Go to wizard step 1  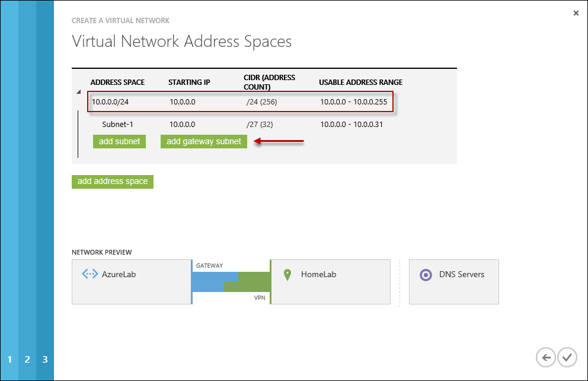pyautogui.click(x=9, y=359)
